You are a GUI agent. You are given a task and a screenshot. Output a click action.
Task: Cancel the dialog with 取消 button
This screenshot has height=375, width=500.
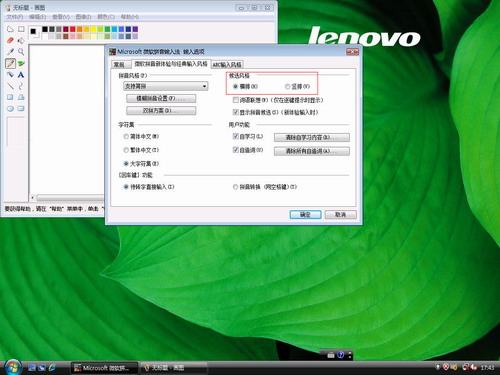pyautogui.click(x=340, y=215)
